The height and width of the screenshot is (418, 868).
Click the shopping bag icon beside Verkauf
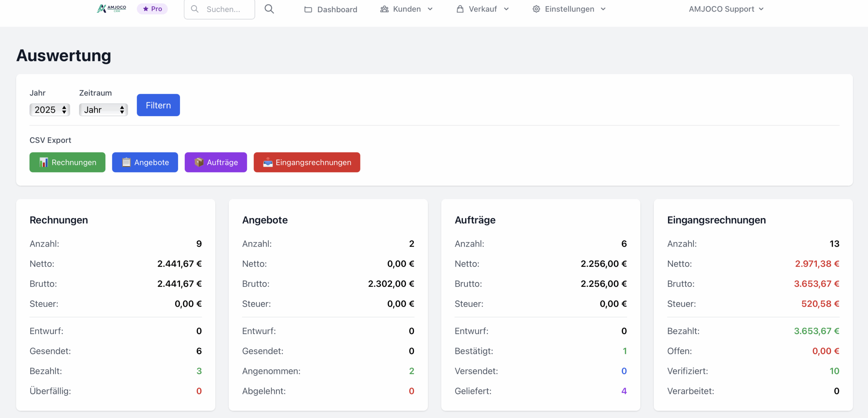click(x=460, y=9)
